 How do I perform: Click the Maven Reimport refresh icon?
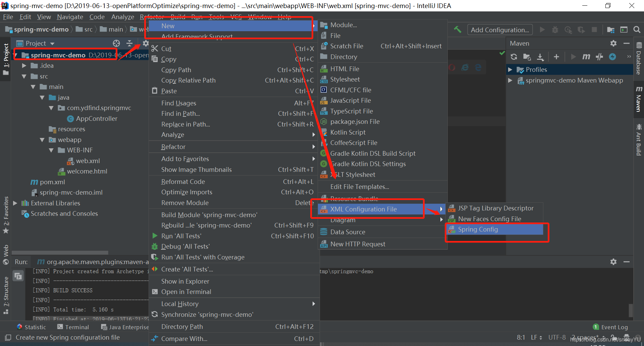pyautogui.click(x=514, y=57)
